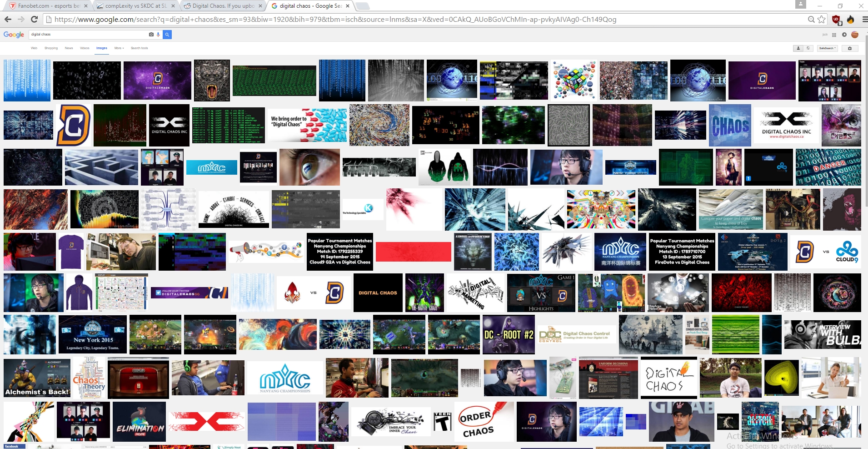
Task: Open Cloud9 G2A vs Digital Chaos thumbnail
Action: (x=340, y=252)
